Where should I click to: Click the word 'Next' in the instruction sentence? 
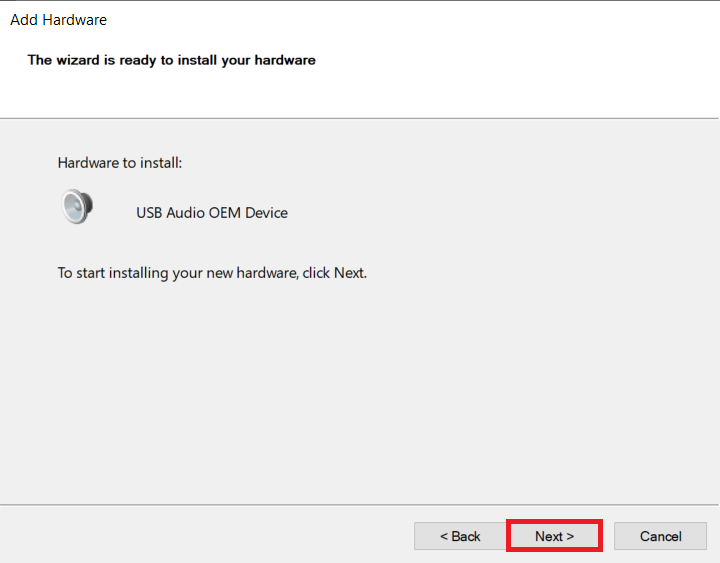349,272
